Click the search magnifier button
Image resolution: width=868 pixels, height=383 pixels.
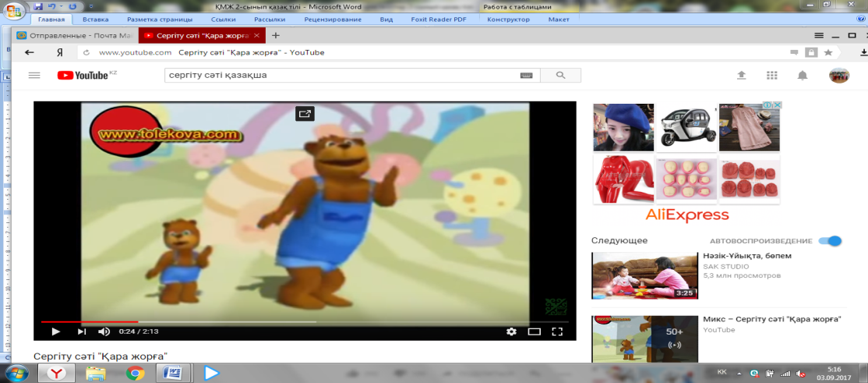560,75
